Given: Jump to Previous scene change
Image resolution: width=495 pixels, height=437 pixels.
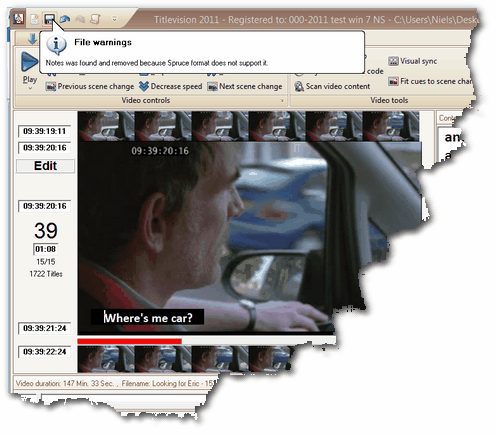Looking at the screenshot, I should [90, 87].
